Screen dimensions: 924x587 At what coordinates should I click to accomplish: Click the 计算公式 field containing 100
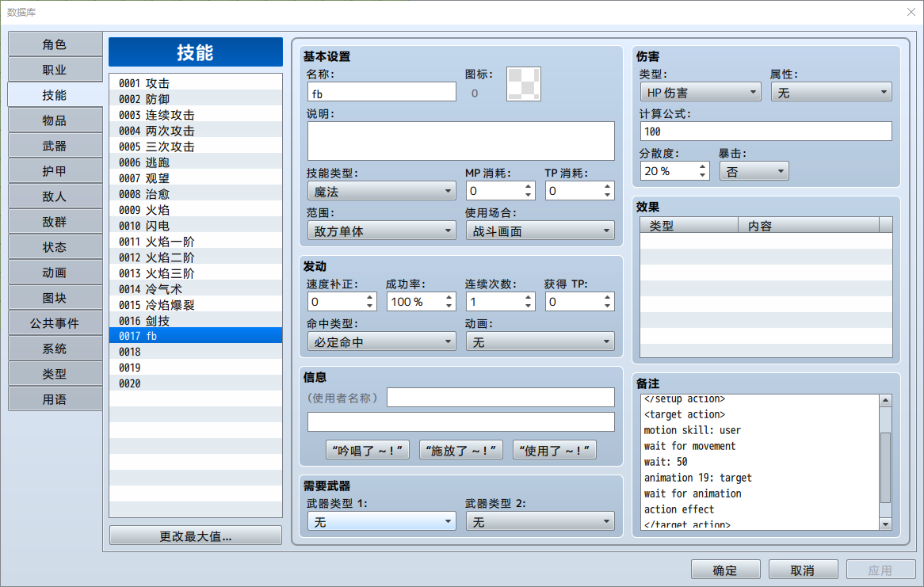point(766,132)
